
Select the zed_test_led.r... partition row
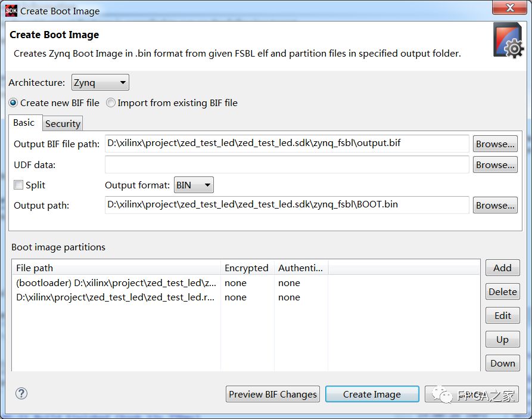pyautogui.click(x=246, y=297)
